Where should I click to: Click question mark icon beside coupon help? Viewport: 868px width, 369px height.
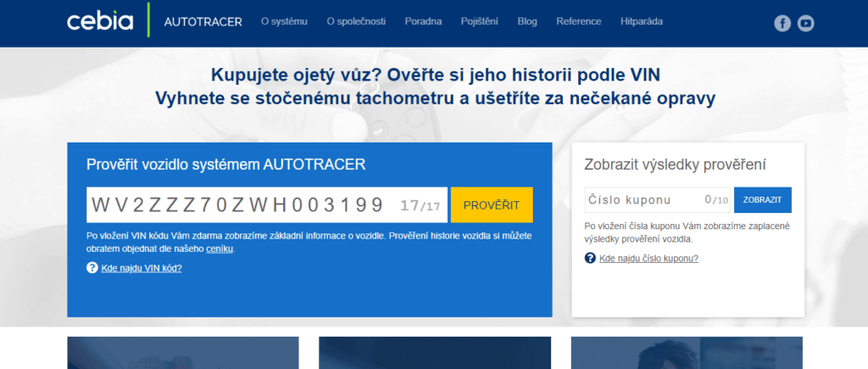tap(590, 258)
